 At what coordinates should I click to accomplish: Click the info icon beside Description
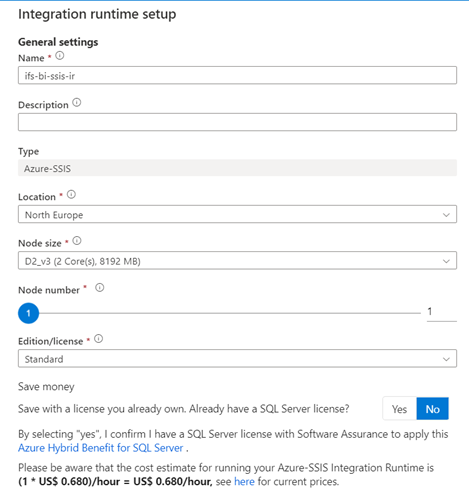pos(77,102)
